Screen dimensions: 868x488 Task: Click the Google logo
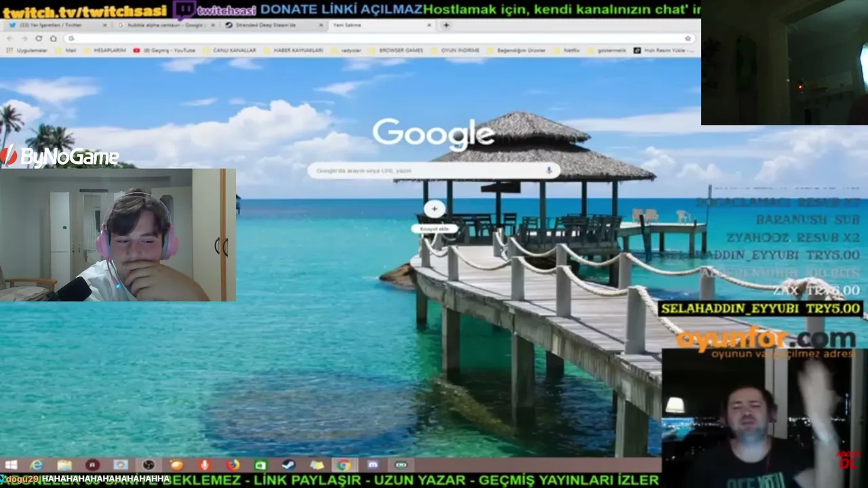tap(433, 134)
